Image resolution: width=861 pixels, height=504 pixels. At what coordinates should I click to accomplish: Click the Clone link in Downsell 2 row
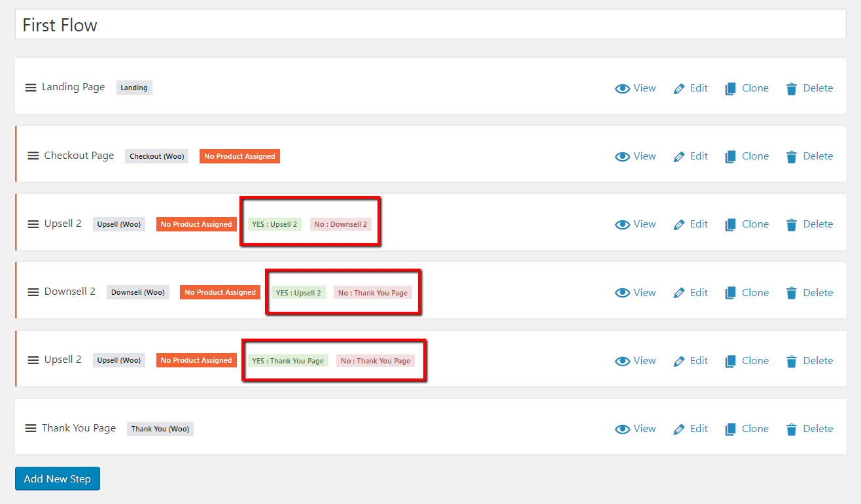(755, 293)
